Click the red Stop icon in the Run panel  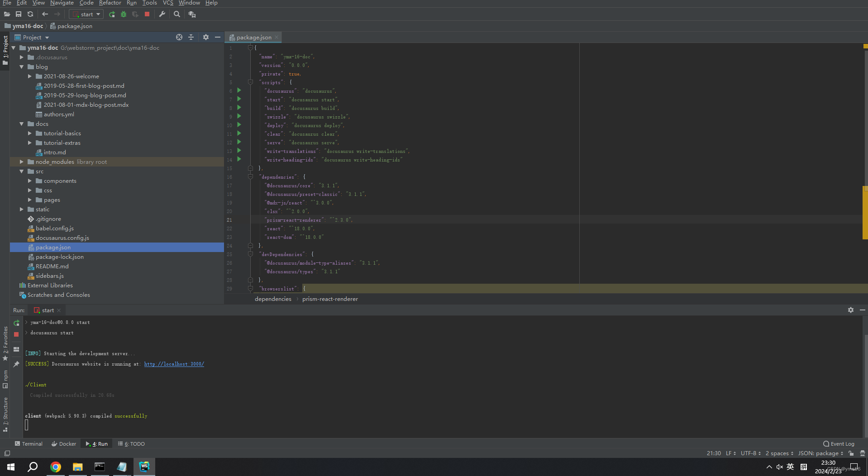16,334
